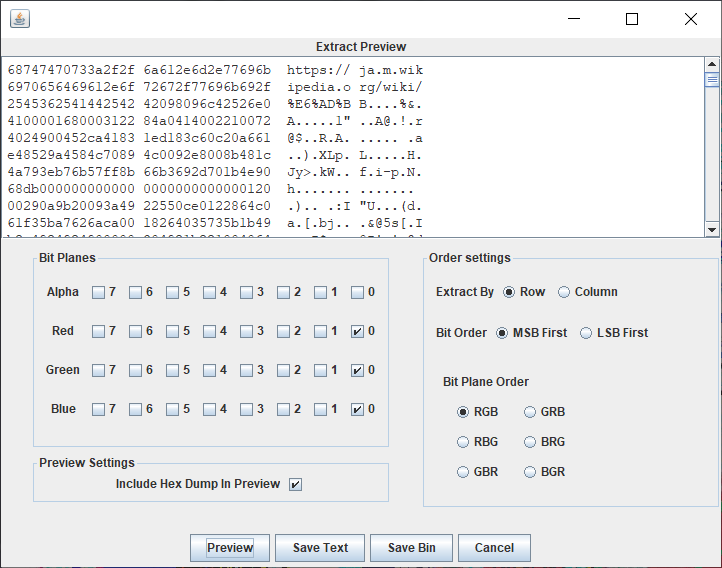This screenshot has height=568, width=722.
Task: Click the preview scrollbar thumb
Action: 712,80
